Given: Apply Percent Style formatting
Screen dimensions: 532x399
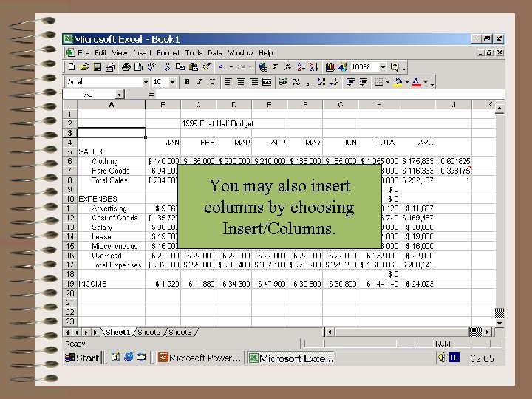Looking at the screenshot, I should [296, 82].
